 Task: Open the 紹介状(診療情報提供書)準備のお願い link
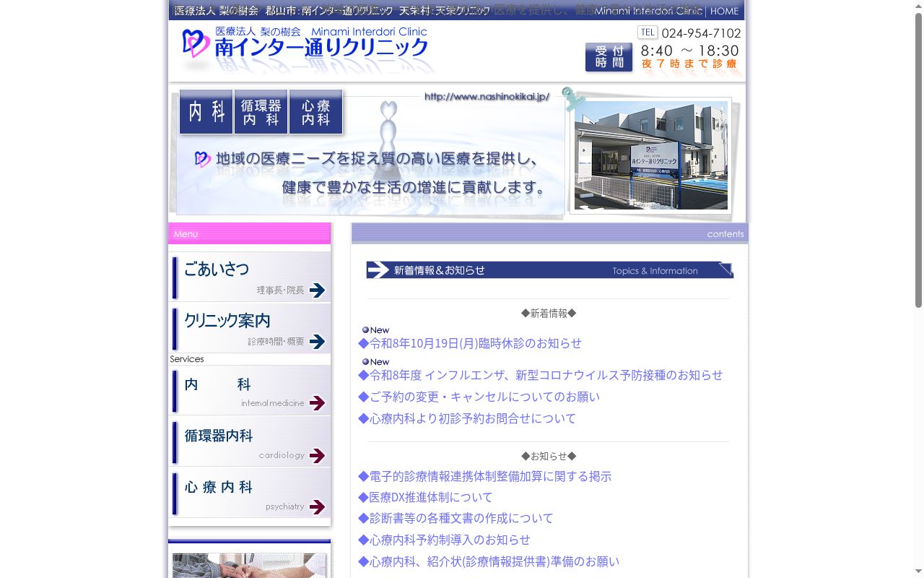point(489,561)
